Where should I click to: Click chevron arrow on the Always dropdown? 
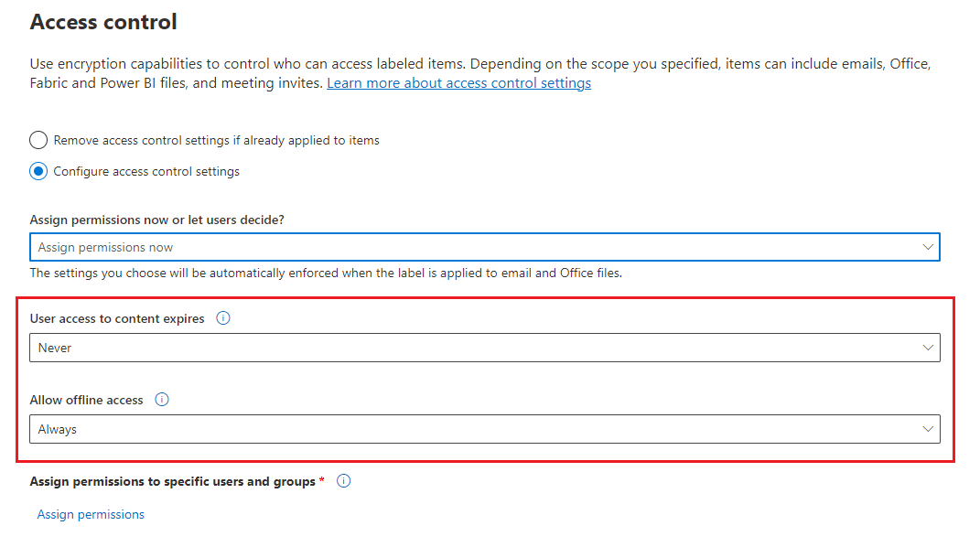[x=929, y=429]
